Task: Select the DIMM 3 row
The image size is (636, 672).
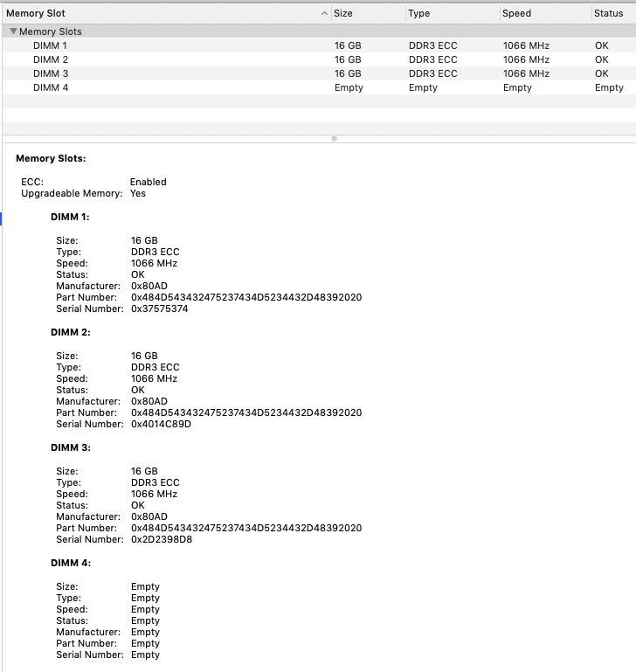Action: [x=319, y=73]
